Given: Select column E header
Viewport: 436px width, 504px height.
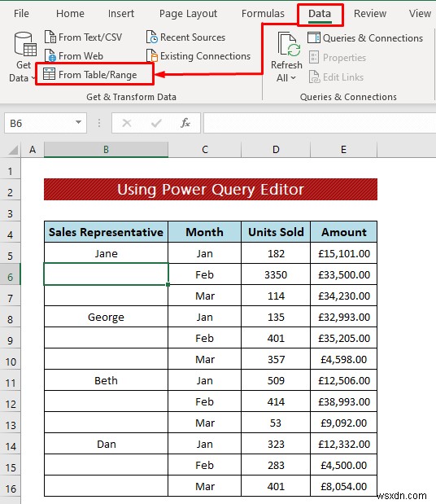Looking at the screenshot, I should tap(343, 150).
